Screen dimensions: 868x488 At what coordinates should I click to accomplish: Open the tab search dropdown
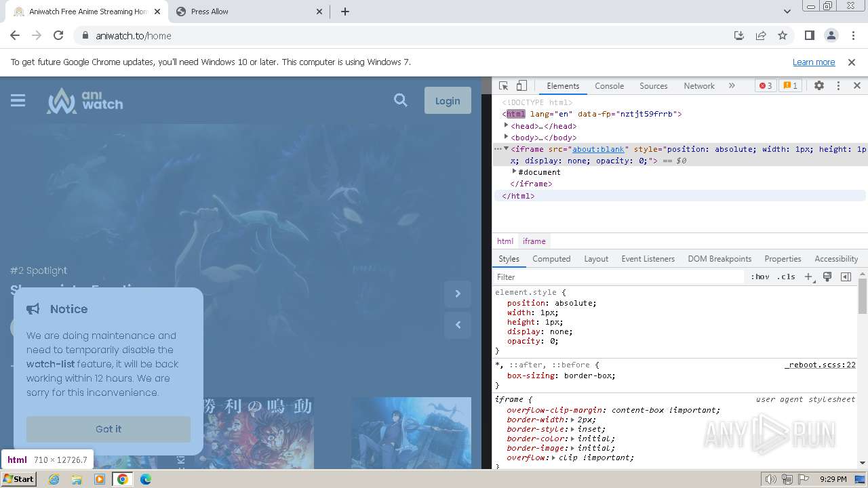(787, 12)
